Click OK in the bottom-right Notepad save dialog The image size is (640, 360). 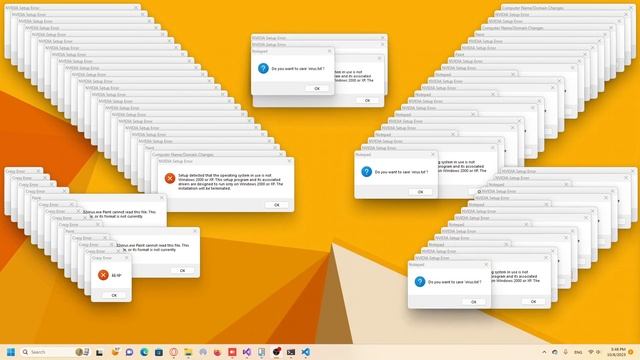click(x=473, y=302)
